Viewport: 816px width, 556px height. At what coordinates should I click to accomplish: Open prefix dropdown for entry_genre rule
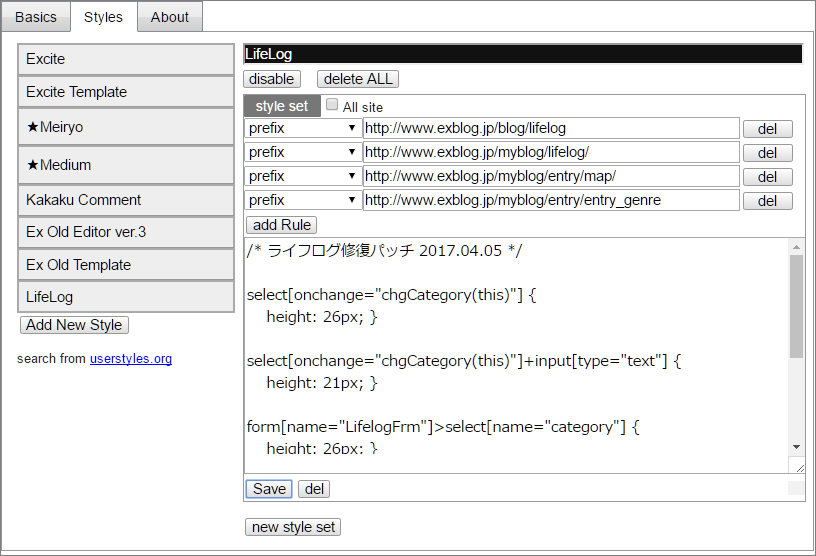pyautogui.click(x=302, y=200)
